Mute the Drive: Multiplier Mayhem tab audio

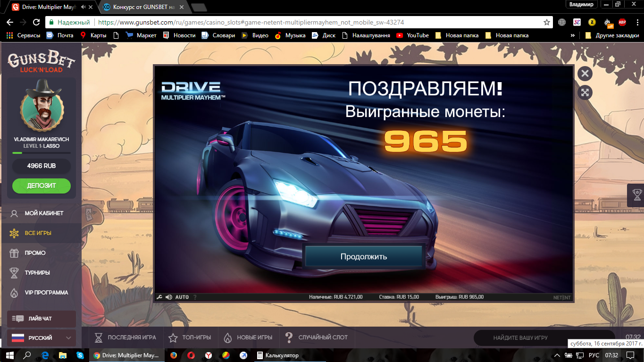click(84, 7)
